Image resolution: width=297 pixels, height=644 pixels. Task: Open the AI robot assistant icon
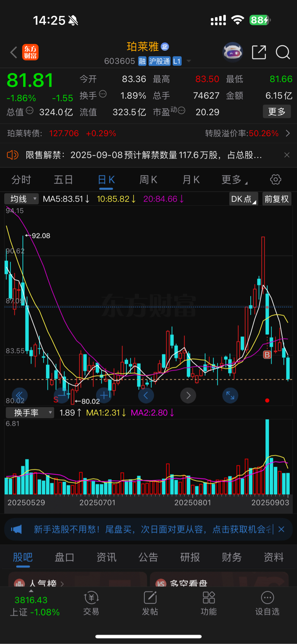click(232, 52)
